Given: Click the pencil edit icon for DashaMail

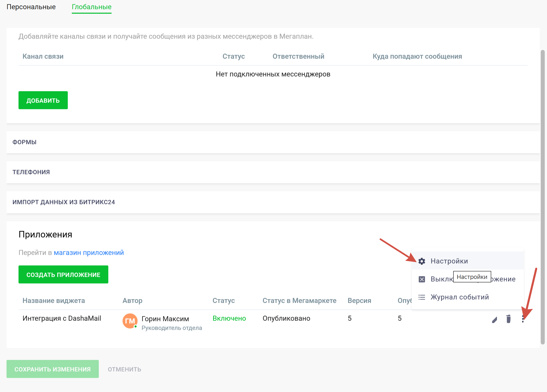Looking at the screenshot, I should click(x=494, y=319).
